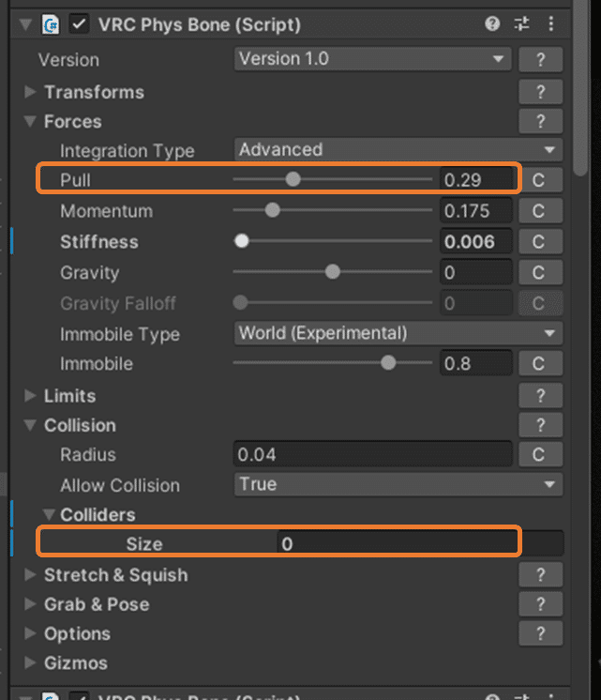Viewport: 601px width, 700px height.
Task: Click the Stiffness label
Action: tap(99, 241)
